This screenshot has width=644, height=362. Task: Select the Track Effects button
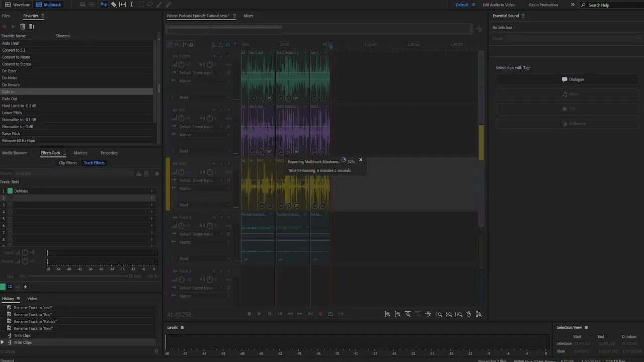(x=94, y=163)
